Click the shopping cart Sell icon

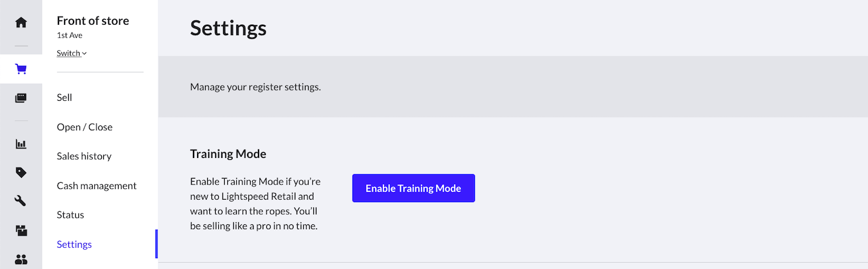tap(21, 69)
